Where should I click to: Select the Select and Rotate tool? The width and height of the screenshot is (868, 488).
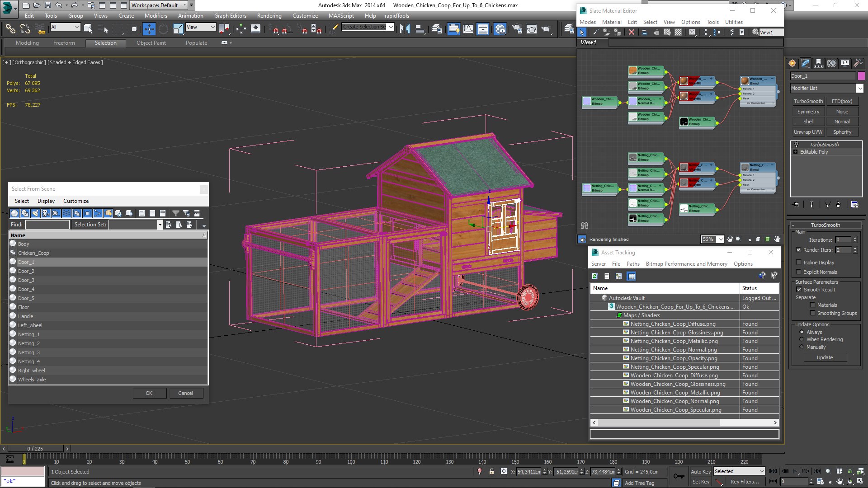(163, 29)
